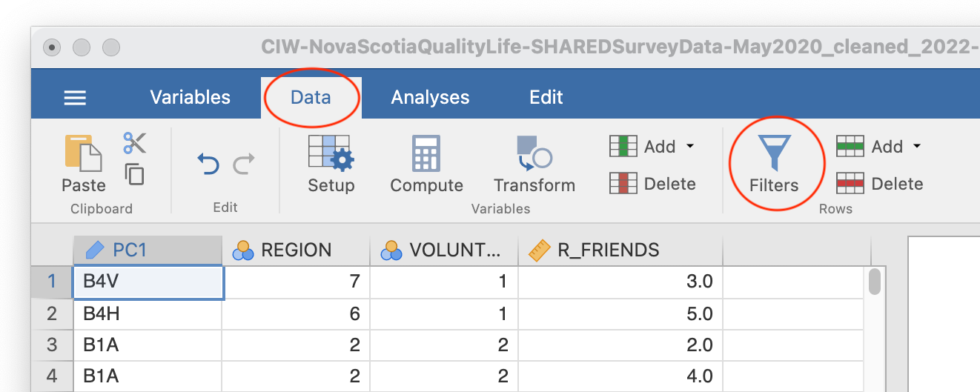Expand the Add variable dropdown
980x392 pixels.
[652, 147]
